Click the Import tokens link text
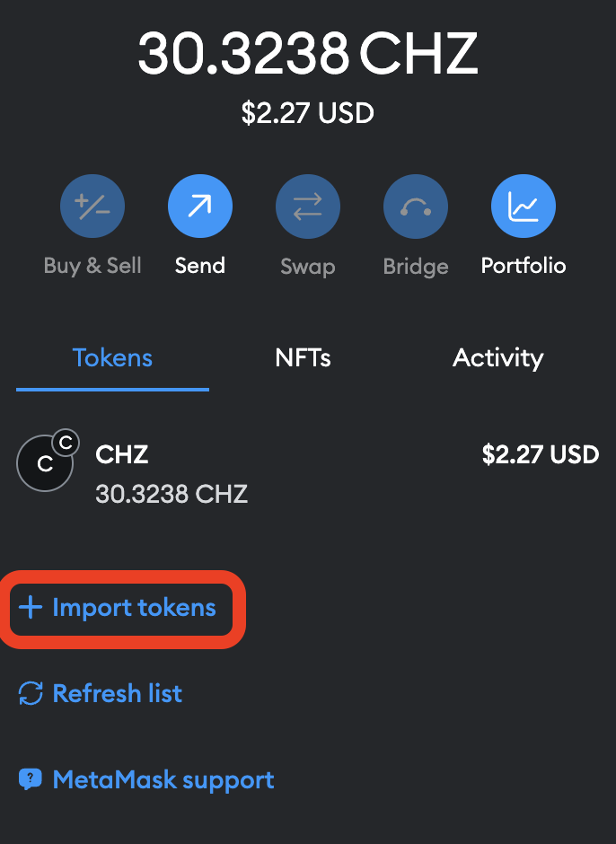The height and width of the screenshot is (844, 616). pyautogui.click(x=134, y=608)
